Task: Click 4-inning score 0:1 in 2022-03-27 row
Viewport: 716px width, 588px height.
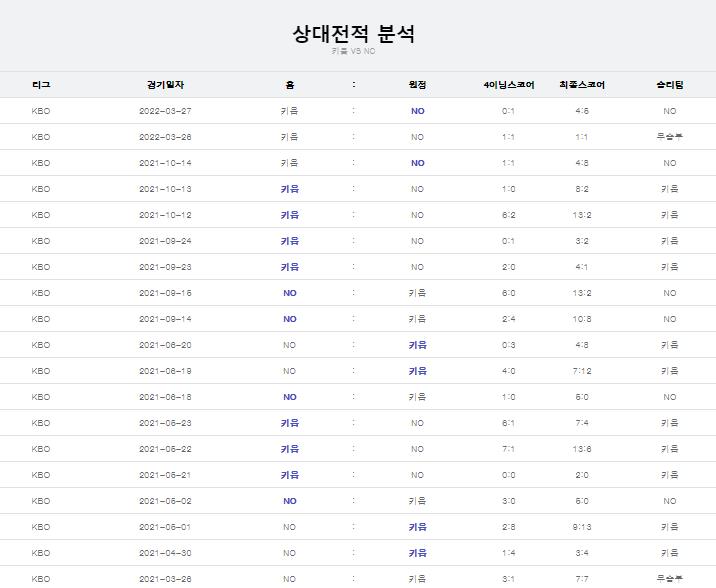Action: pyautogui.click(x=509, y=111)
